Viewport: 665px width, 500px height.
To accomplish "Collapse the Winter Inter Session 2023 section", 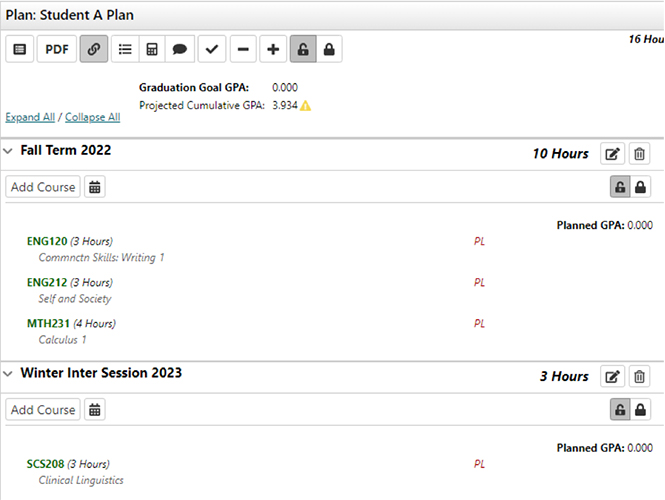I will (8, 374).
